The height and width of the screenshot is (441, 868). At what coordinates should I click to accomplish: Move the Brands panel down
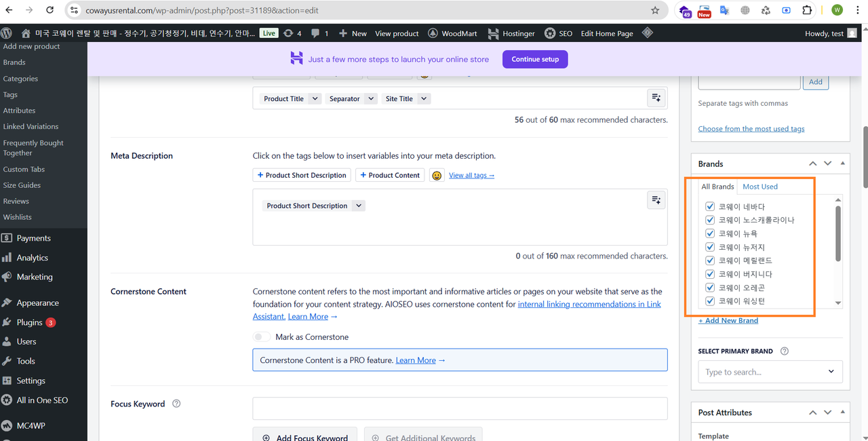point(827,164)
